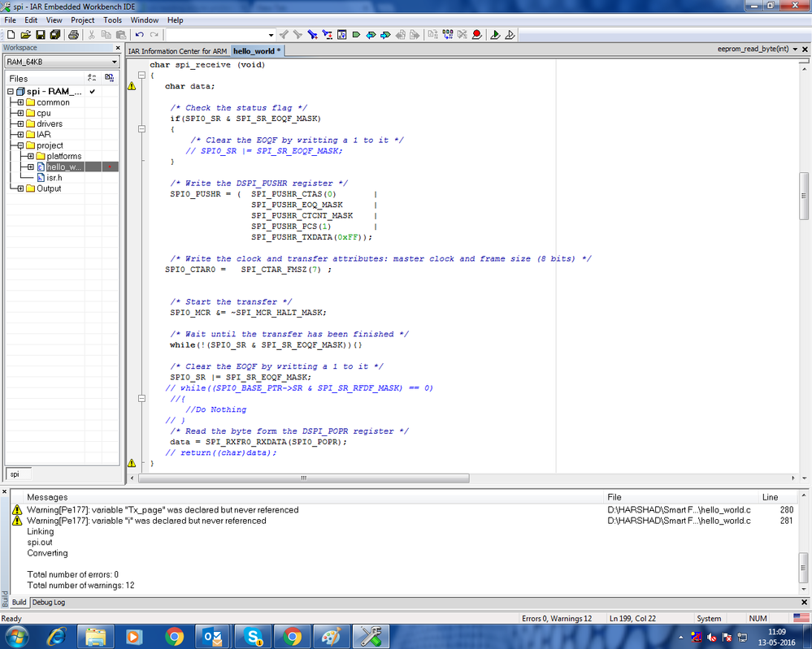Navigate forward with right cyan arrow icon
This screenshot has width=812, height=649.
385,35
